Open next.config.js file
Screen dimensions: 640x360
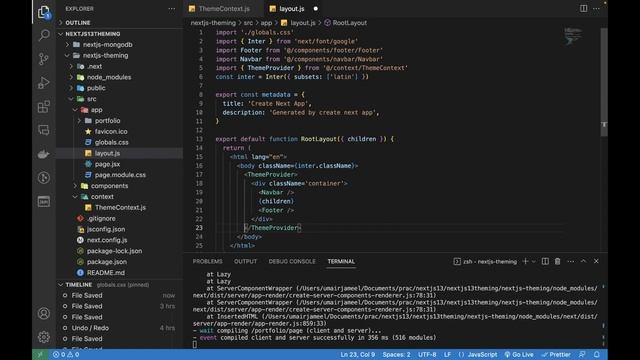(107, 240)
